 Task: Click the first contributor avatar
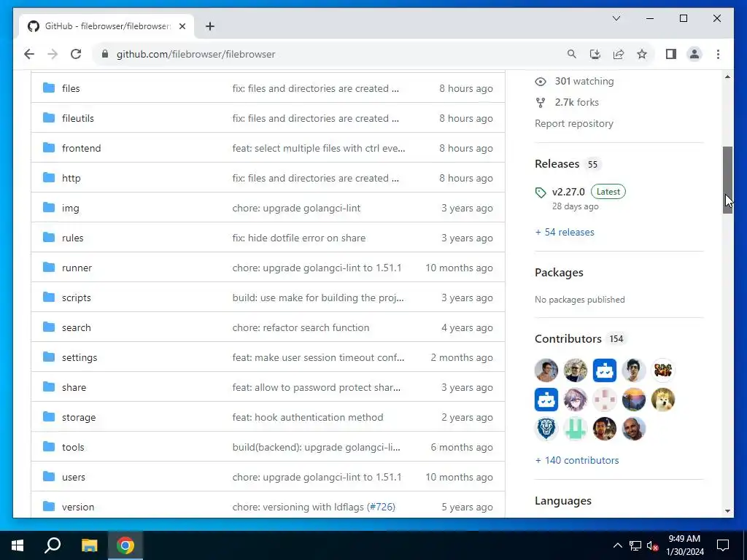pyautogui.click(x=546, y=370)
